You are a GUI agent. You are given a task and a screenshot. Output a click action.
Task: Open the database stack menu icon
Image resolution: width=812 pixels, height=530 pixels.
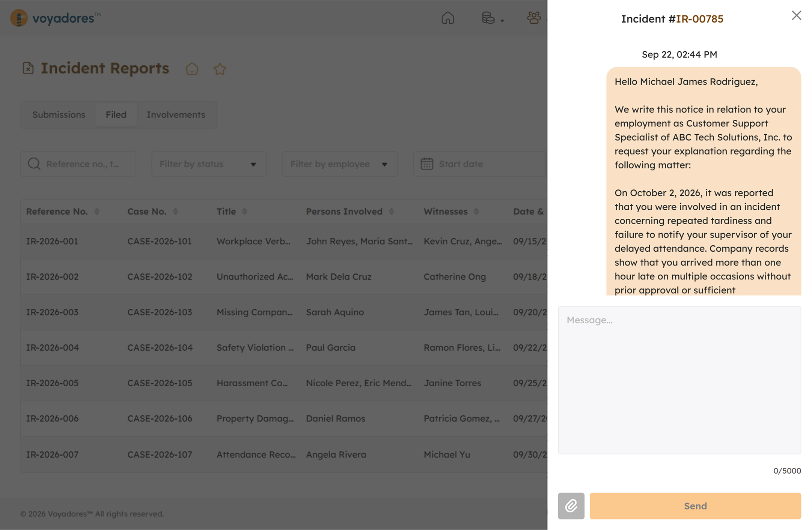(488, 18)
